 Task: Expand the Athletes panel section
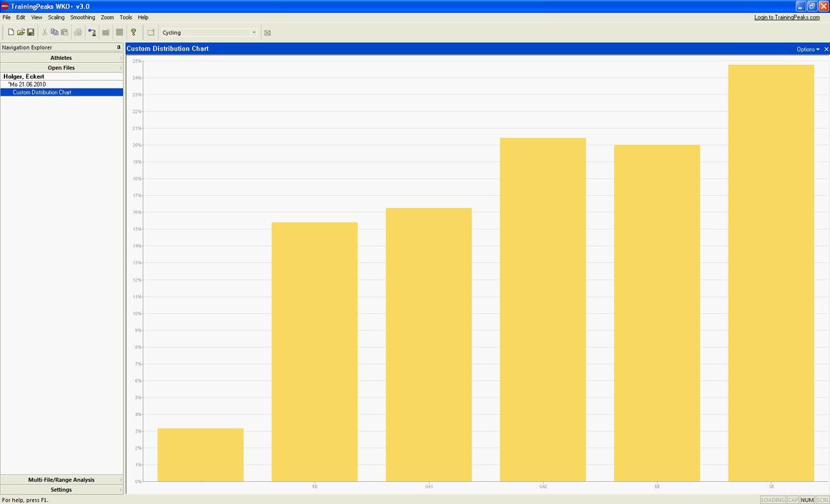(61, 58)
